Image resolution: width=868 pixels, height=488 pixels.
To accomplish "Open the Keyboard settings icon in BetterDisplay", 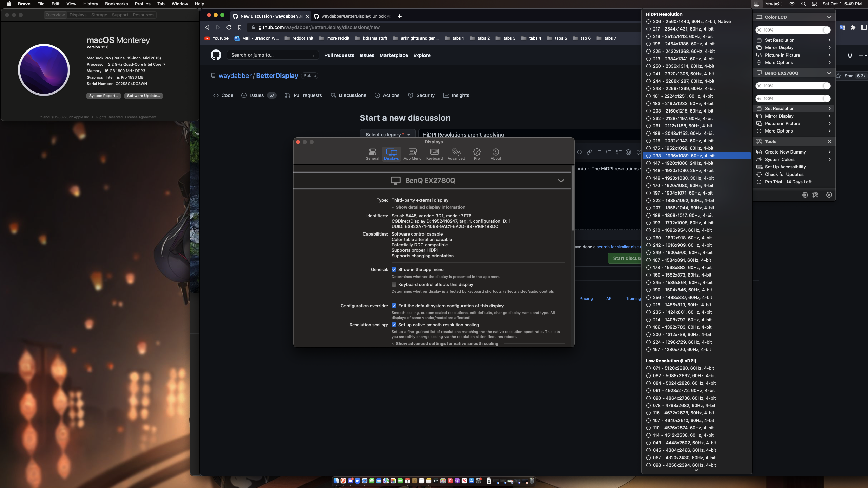I will pyautogui.click(x=434, y=154).
